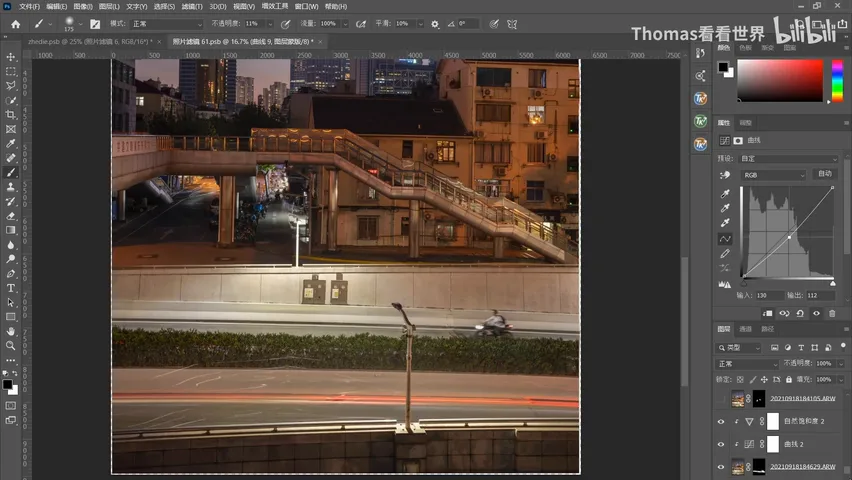
Task: Open the brush preset picker arrow
Action: coord(80,24)
